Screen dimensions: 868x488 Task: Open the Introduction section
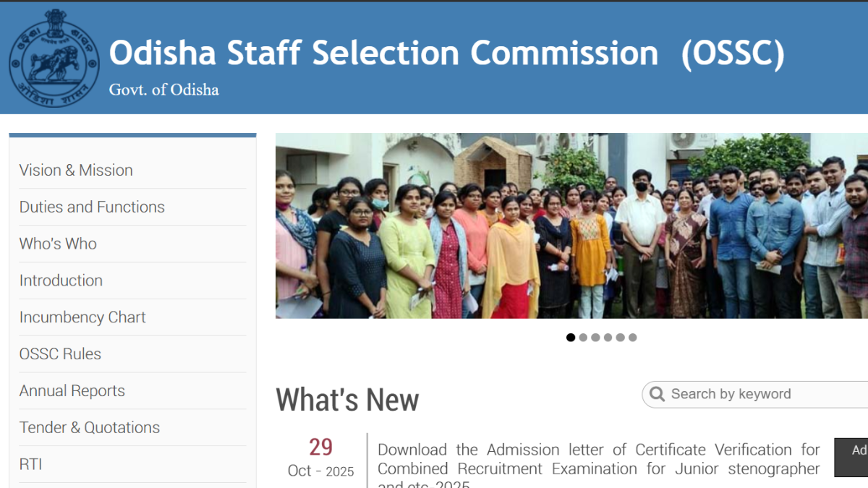tap(61, 281)
